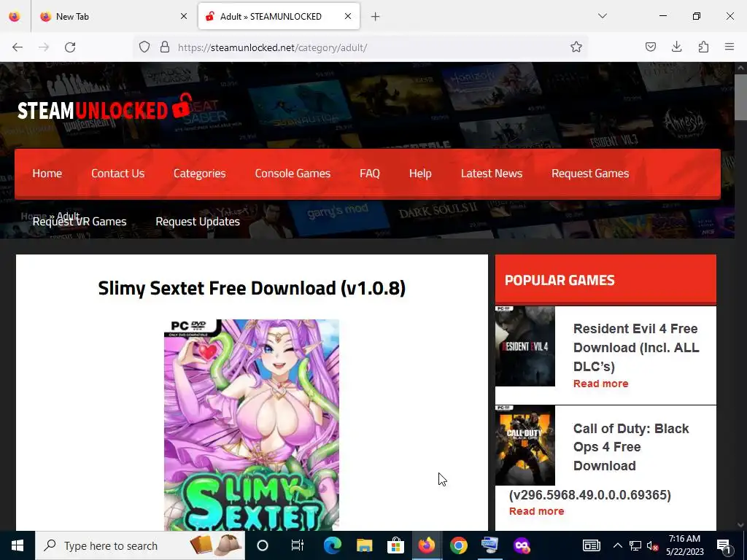747x560 pixels.
Task: Reload the page with the refresh icon
Action: coord(70,47)
